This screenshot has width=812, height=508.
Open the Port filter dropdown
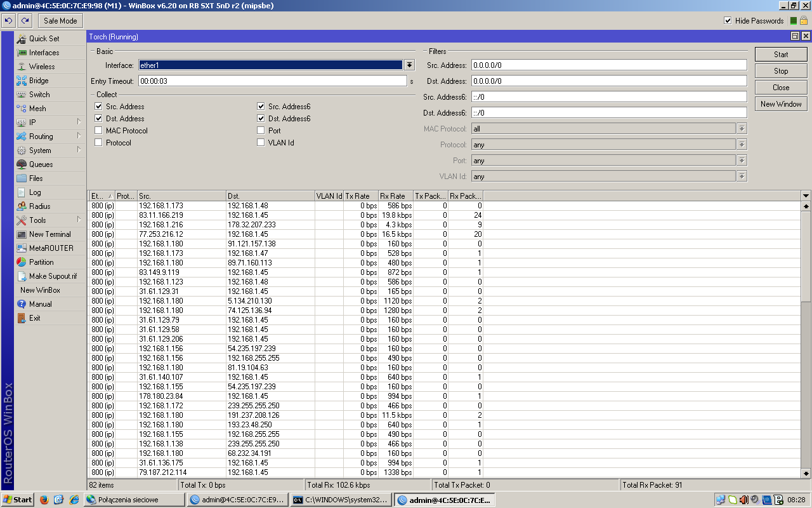742,161
